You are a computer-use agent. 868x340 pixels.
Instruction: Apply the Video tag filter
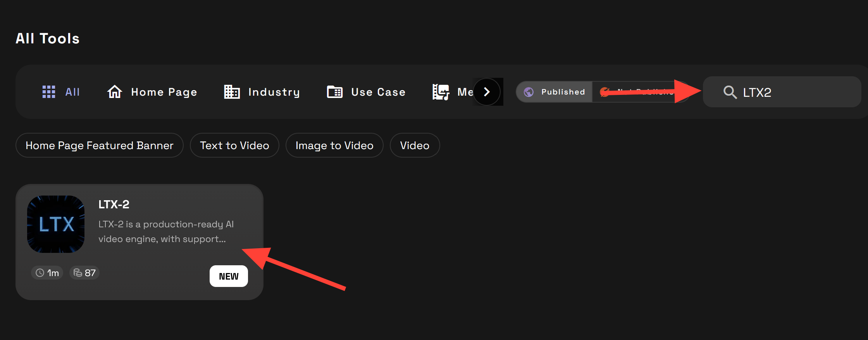tap(414, 146)
